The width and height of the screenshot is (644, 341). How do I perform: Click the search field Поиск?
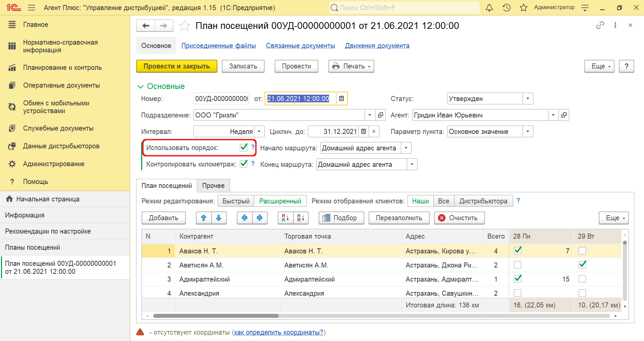405,7
